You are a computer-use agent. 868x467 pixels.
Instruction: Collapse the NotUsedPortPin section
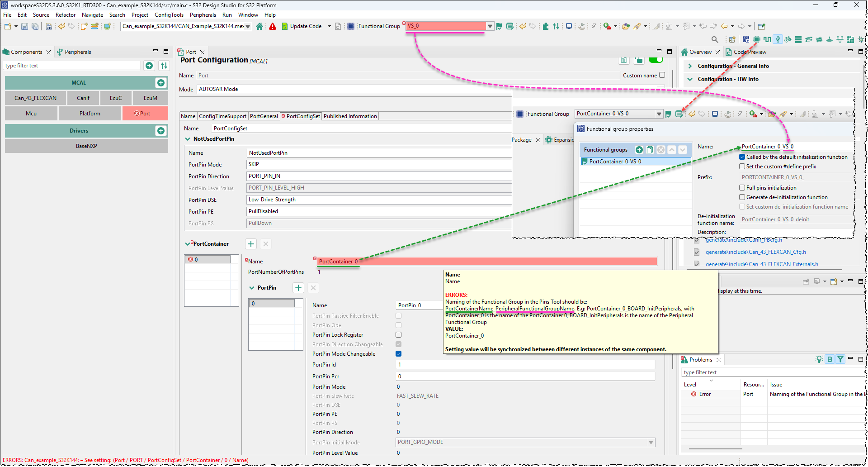[188, 139]
